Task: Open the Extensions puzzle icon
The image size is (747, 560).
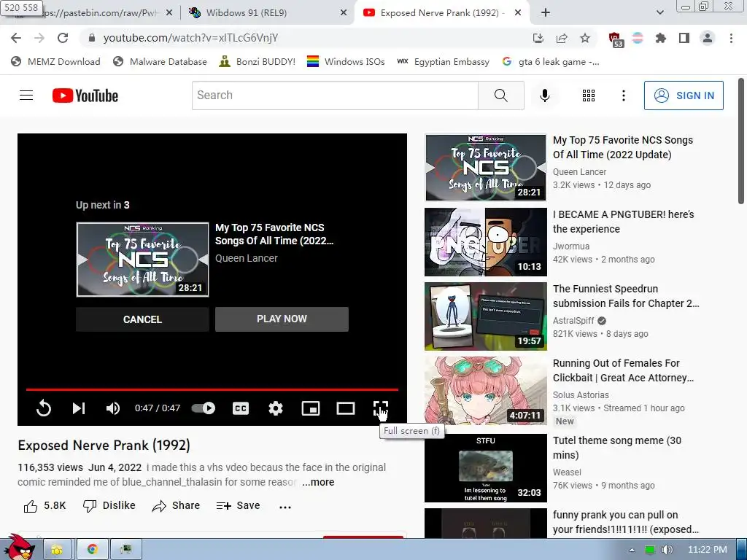Action: (x=660, y=38)
